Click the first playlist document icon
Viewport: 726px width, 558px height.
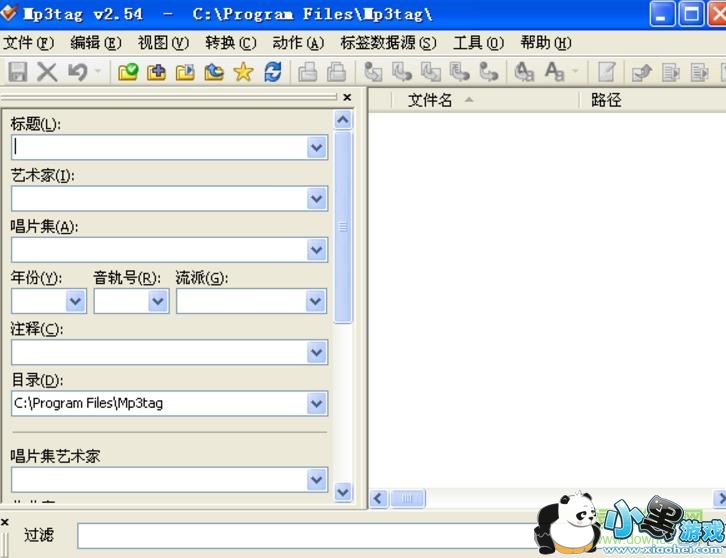coord(670,72)
